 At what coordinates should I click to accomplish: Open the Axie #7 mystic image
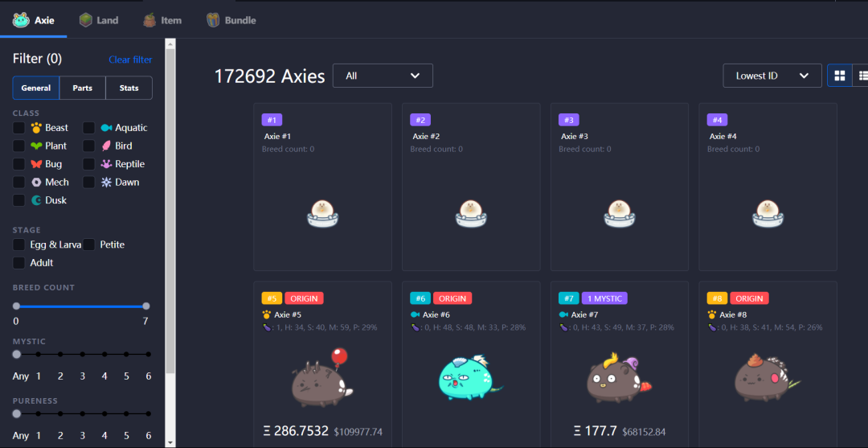[620, 378]
